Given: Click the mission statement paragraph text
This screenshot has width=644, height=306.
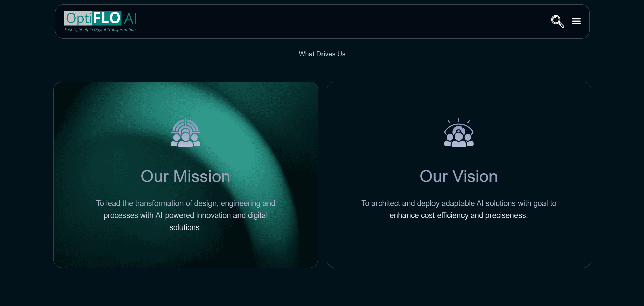Looking at the screenshot, I should (x=185, y=215).
